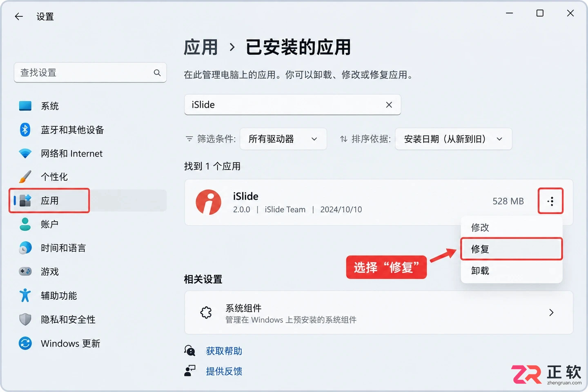The image size is (588, 392).
Task: Focus the 查找设置 search field
Action: [90, 73]
